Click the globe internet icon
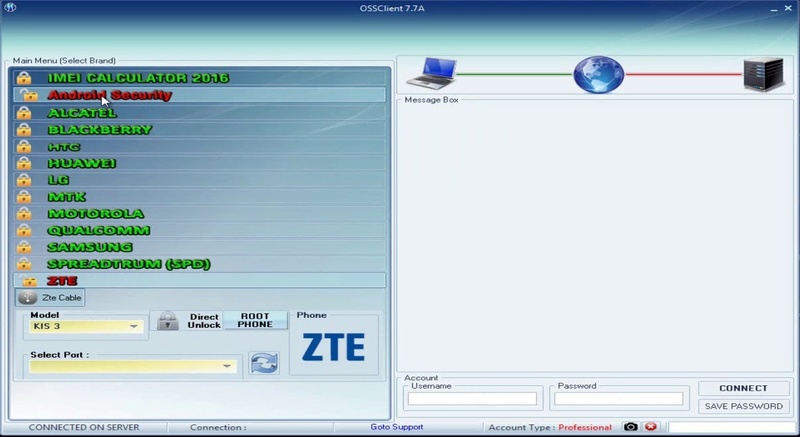Screen dimensions: 800x437 click(599, 74)
